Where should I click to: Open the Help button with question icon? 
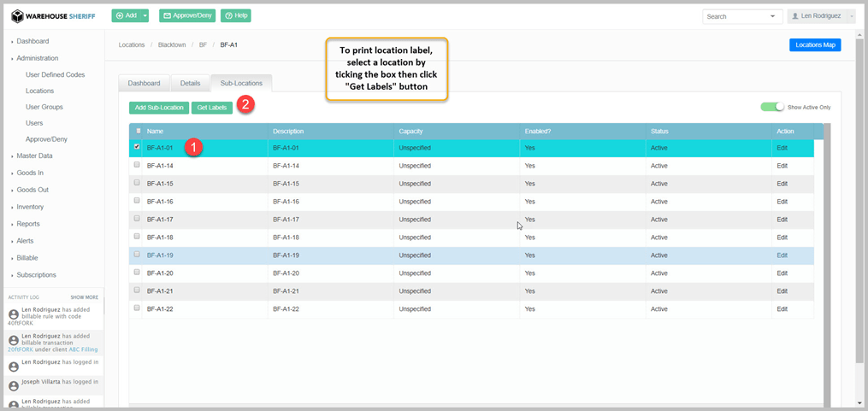235,15
